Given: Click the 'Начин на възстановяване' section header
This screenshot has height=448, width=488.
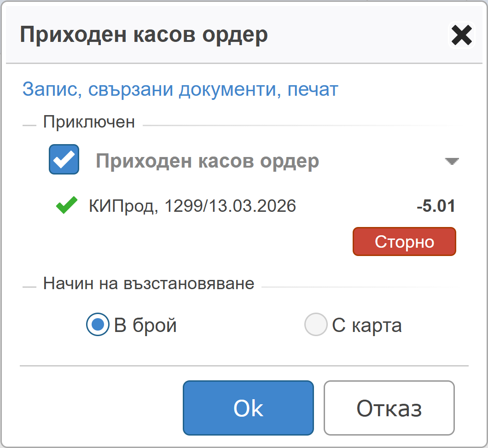Looking at the screenshot, I should pos(148,283).
